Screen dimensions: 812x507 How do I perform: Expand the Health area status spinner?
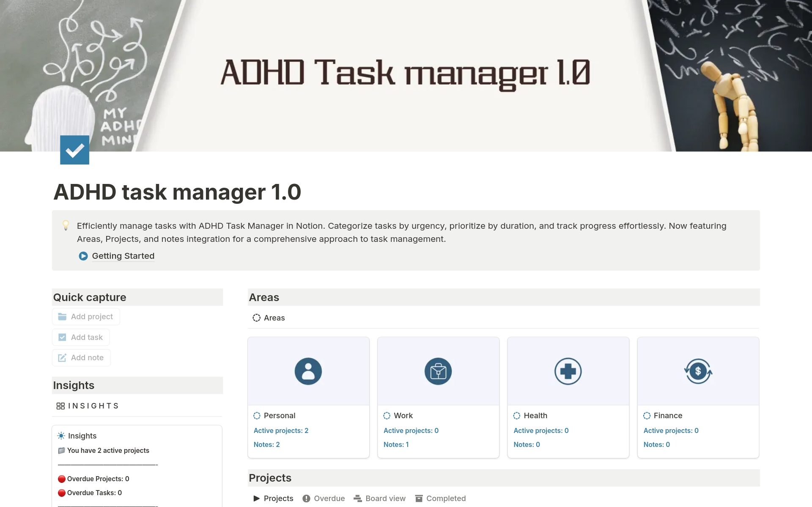pyautogui.click(x=517, y=415)
